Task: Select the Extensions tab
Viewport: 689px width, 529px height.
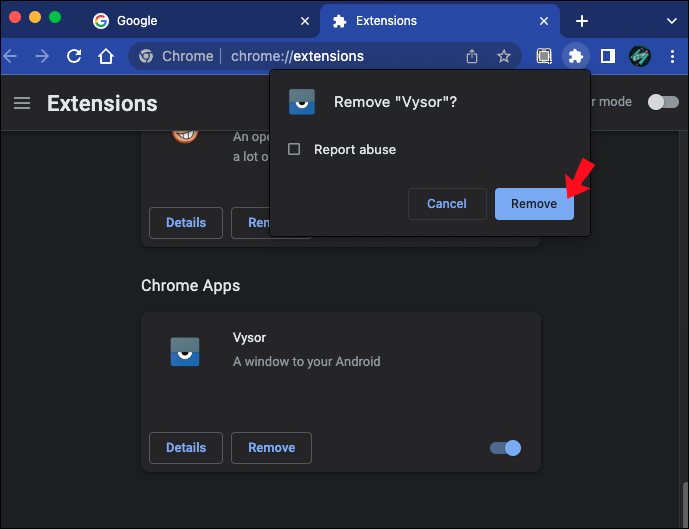Action: 439,21
